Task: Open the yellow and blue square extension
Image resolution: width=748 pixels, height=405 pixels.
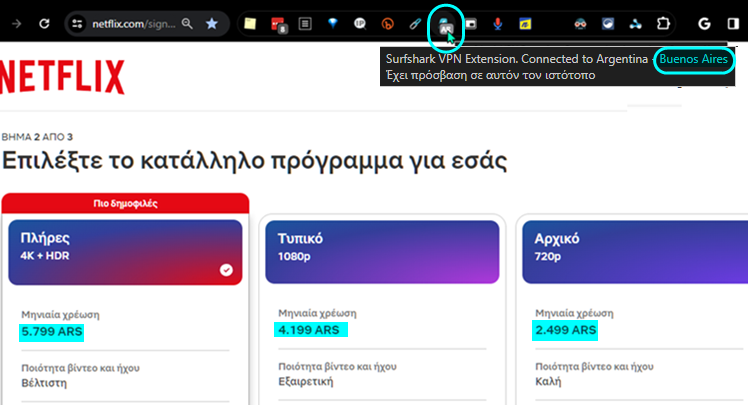Action: 525,23
